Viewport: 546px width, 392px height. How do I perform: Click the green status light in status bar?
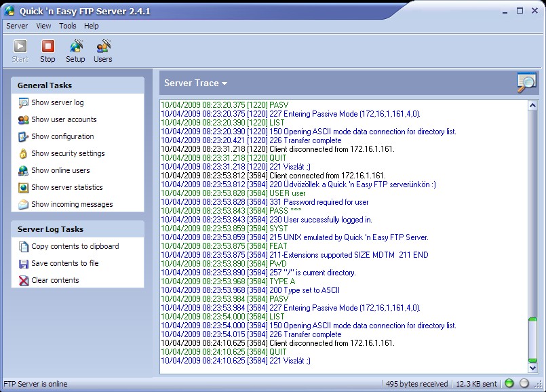[509, 383]
